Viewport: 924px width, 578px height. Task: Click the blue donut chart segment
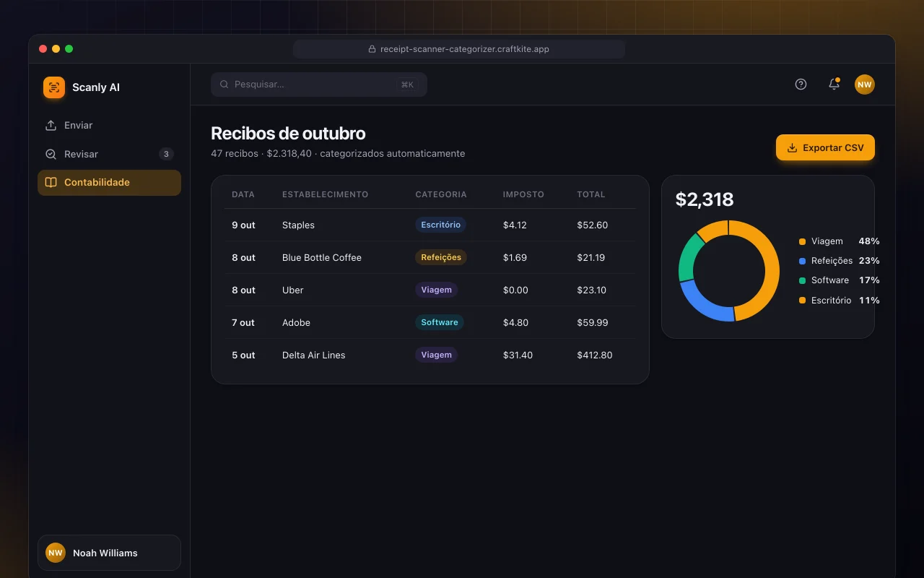[704, 304]
